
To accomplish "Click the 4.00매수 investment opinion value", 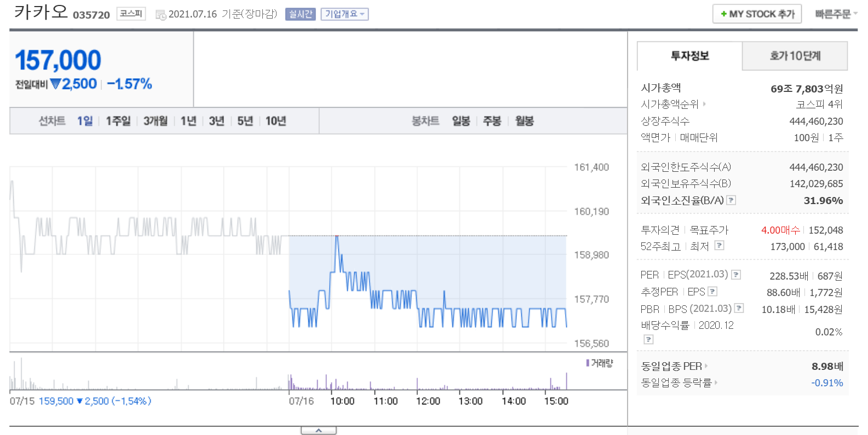I will point(780,230).
